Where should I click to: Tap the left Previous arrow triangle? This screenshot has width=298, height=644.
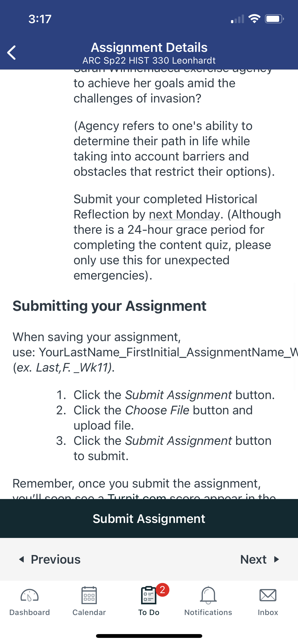(x=22, y=559)
